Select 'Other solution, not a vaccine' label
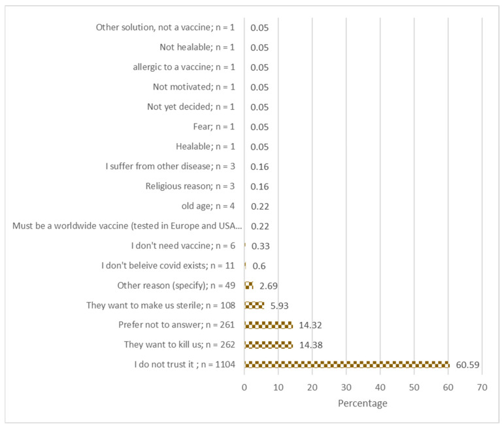Screen dimensions: 504x428 (x=165, y=27)
